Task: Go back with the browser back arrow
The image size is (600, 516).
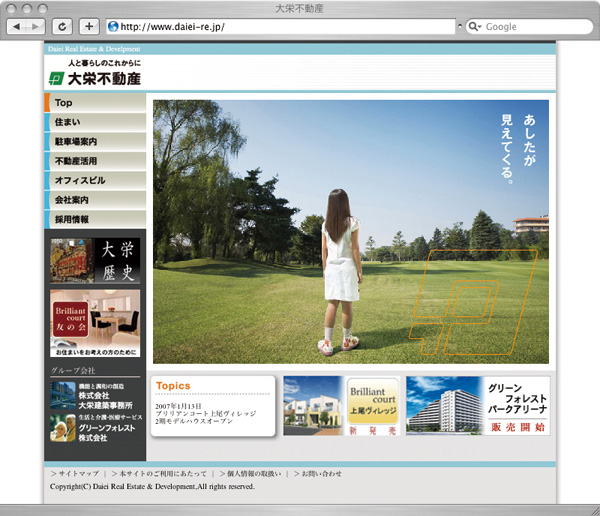Action: tap(17, 26)
